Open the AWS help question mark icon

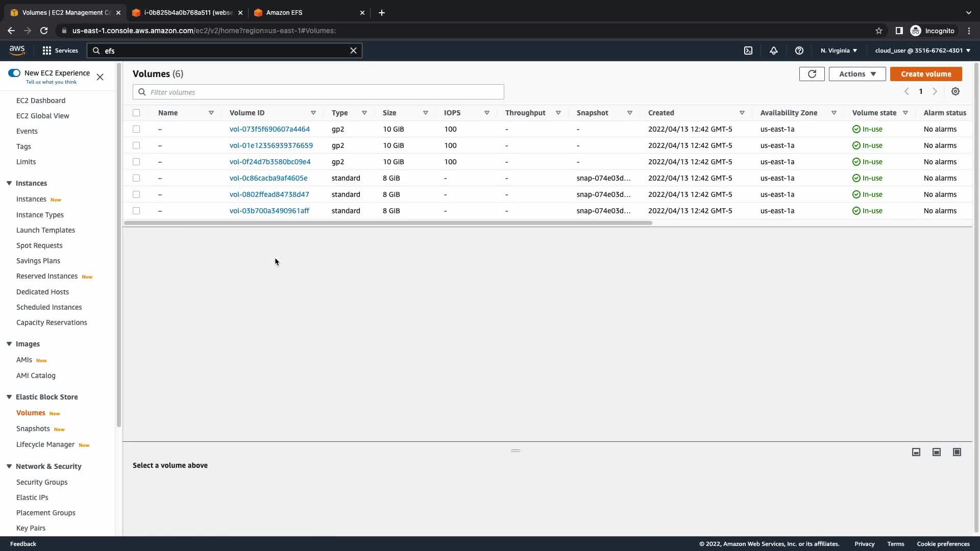(799, 51)
